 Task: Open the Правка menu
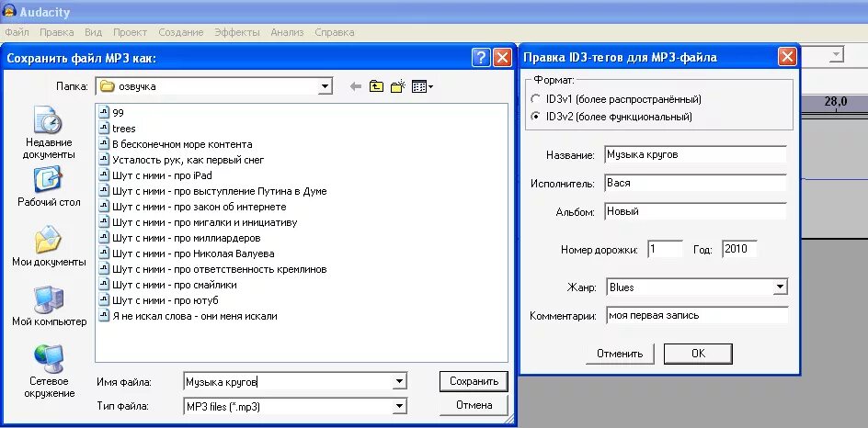[56, 32]
